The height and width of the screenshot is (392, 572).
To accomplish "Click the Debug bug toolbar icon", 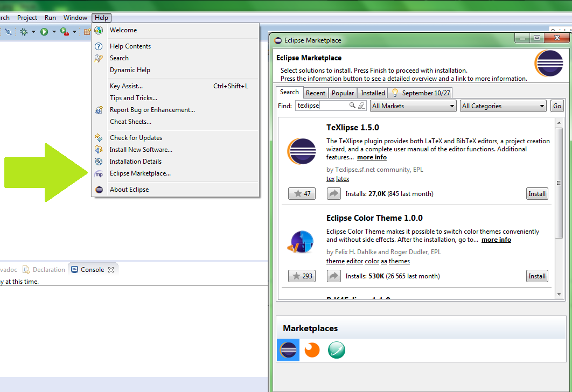I will point(24,32).
